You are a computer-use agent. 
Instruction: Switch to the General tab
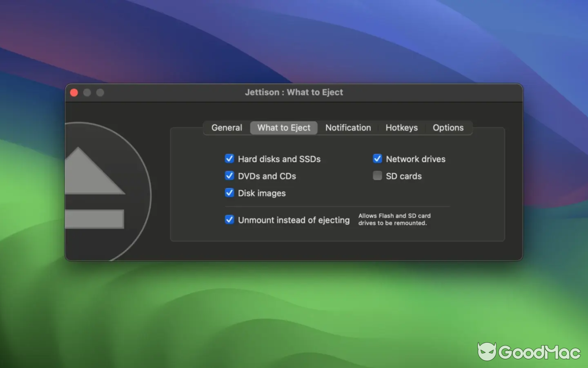[x=226, y=127]
